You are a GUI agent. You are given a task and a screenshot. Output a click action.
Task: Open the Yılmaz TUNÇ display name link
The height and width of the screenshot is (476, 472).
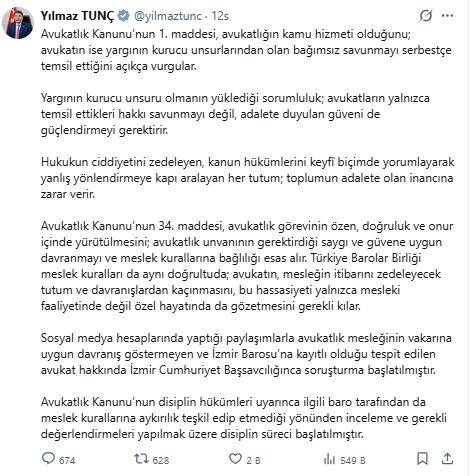[x=77, y=16]
